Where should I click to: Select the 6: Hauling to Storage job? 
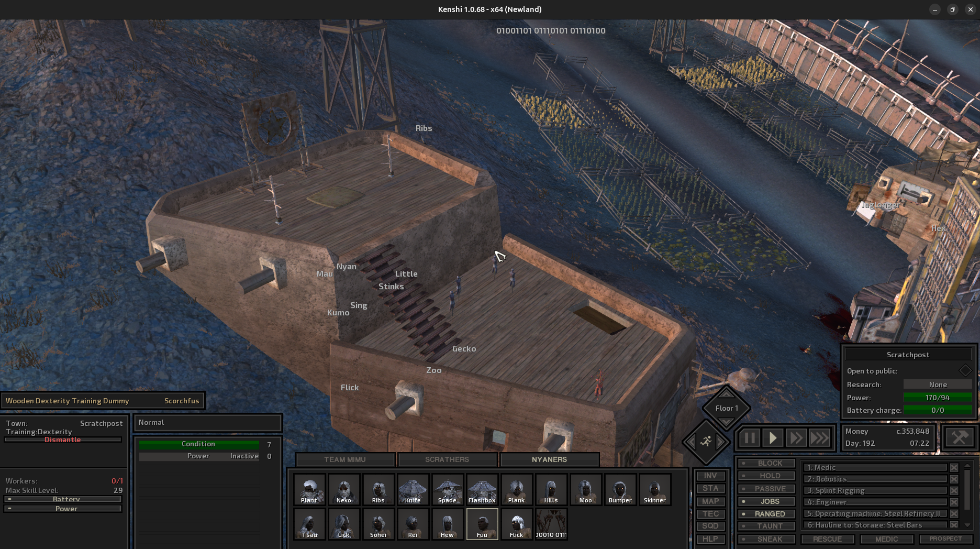[x=875, y=525]
